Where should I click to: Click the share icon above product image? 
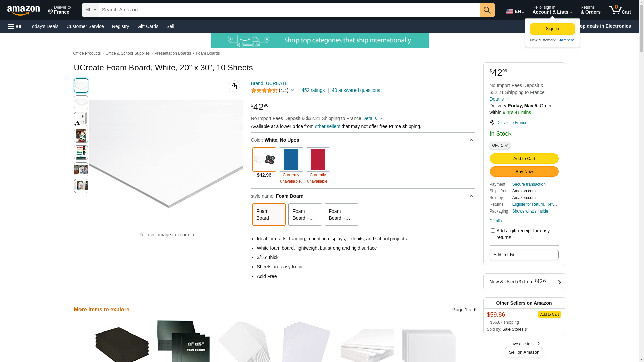pyautogui.click(x=234, y=86)
